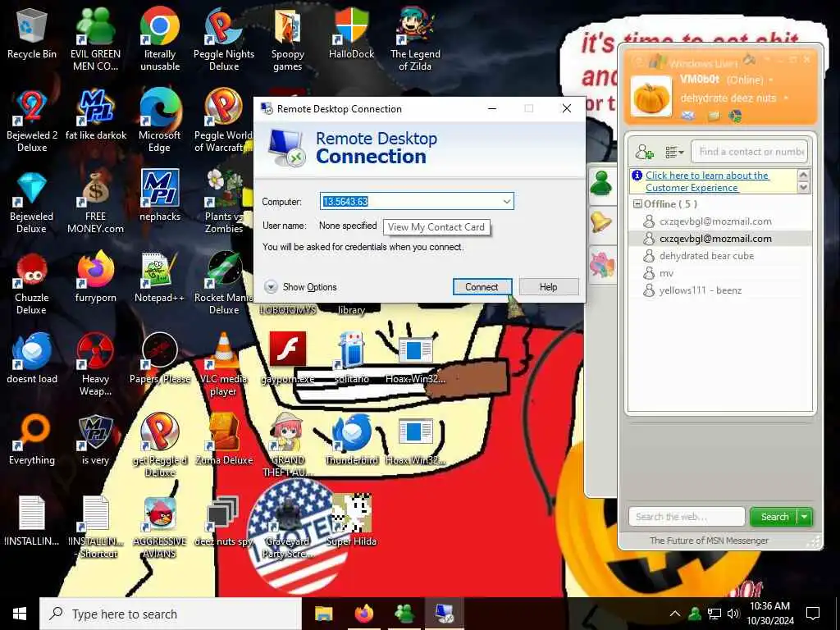The image size is (840, 630).
Task: Click the green buddy tab beside Messenger
Action: tap(601, 184)
